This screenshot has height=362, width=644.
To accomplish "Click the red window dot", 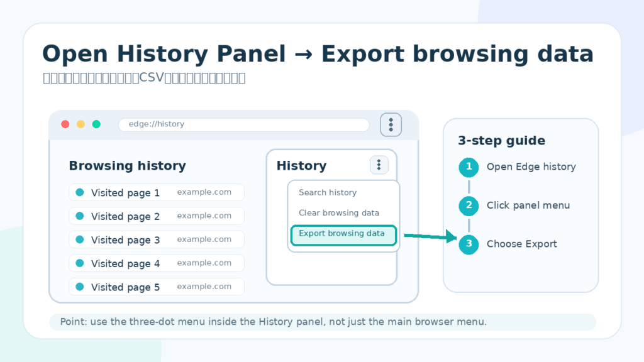I will [65, 124].
